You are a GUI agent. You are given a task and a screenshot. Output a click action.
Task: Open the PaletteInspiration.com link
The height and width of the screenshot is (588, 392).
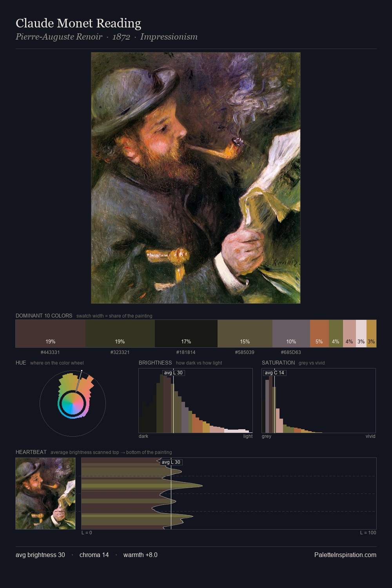345,555
